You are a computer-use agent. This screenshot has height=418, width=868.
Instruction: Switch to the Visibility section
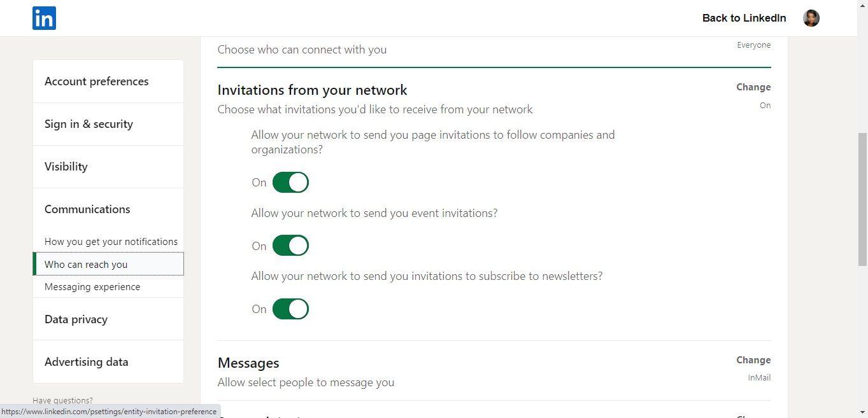[66, 166]
